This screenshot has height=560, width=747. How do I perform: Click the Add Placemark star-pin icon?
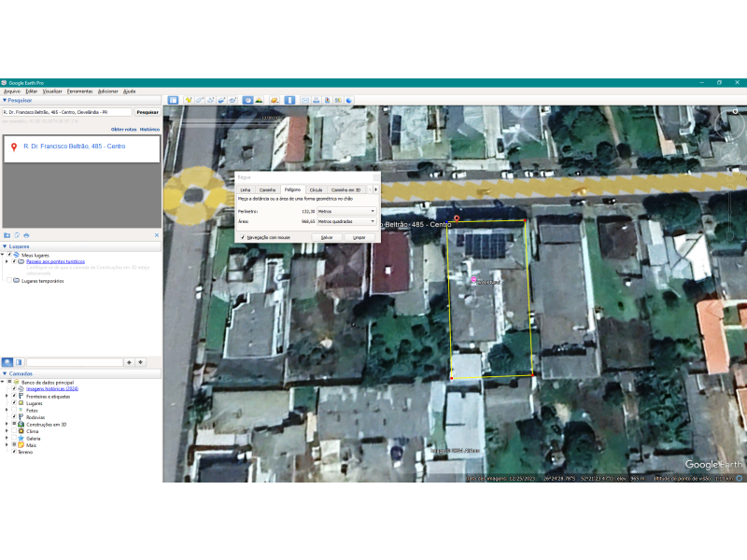(x=189, y=100)
